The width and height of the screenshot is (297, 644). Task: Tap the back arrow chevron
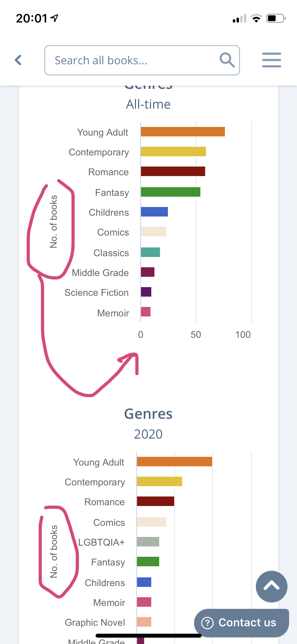(18, 60)
